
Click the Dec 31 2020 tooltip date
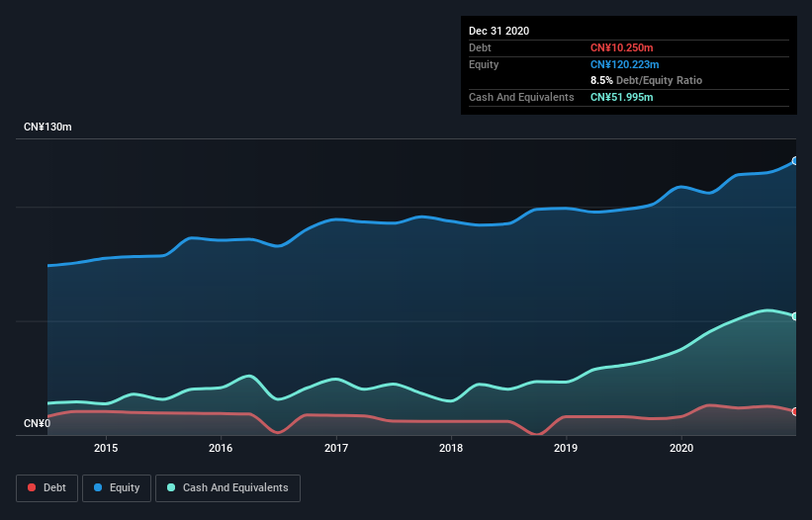[x=498, y=31]
